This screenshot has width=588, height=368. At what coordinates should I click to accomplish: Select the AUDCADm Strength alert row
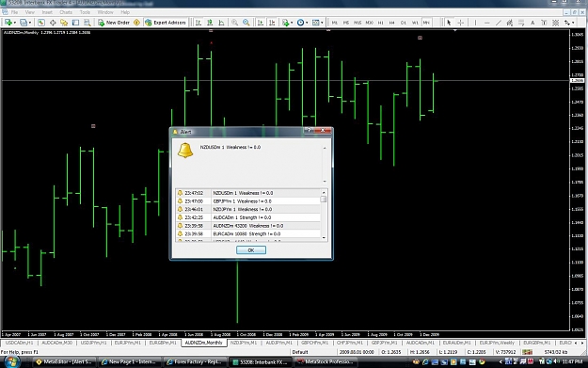click(x=247, y=217)
